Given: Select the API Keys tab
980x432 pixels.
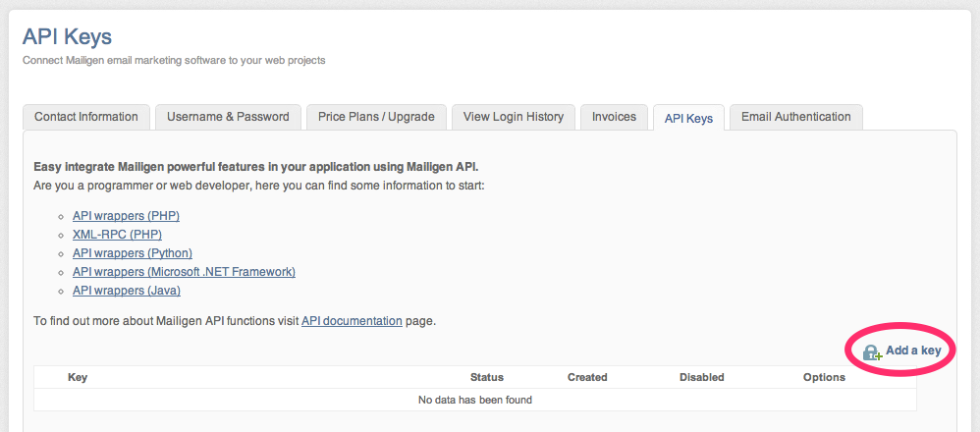Looking at the screenshot, I should [x=688, y=118].
